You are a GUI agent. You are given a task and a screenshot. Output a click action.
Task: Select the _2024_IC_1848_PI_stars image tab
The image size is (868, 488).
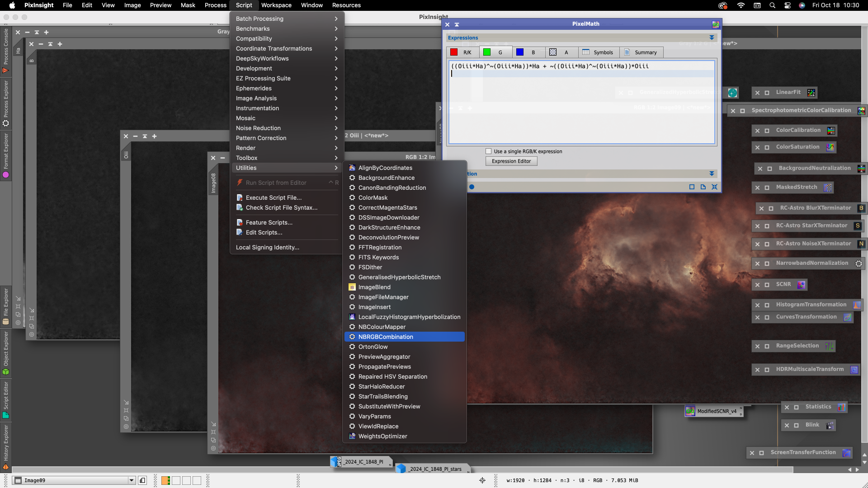(433, 469)
